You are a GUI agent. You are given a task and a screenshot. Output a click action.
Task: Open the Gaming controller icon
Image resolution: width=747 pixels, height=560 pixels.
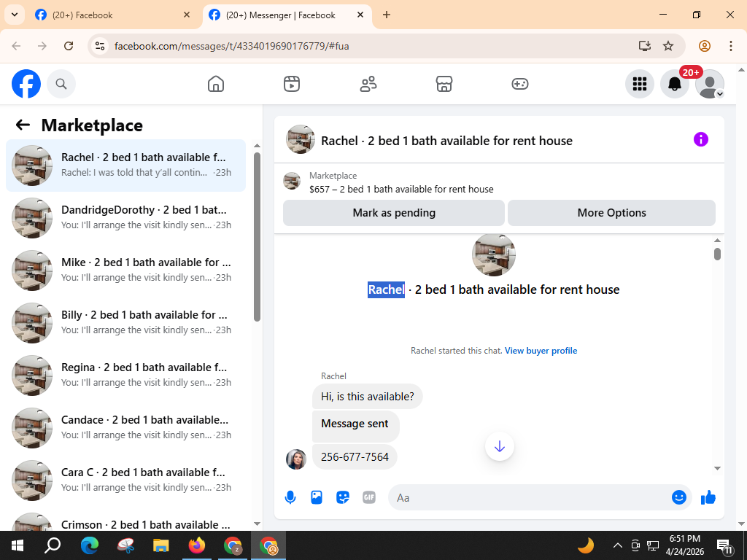[x=519, y=84]
